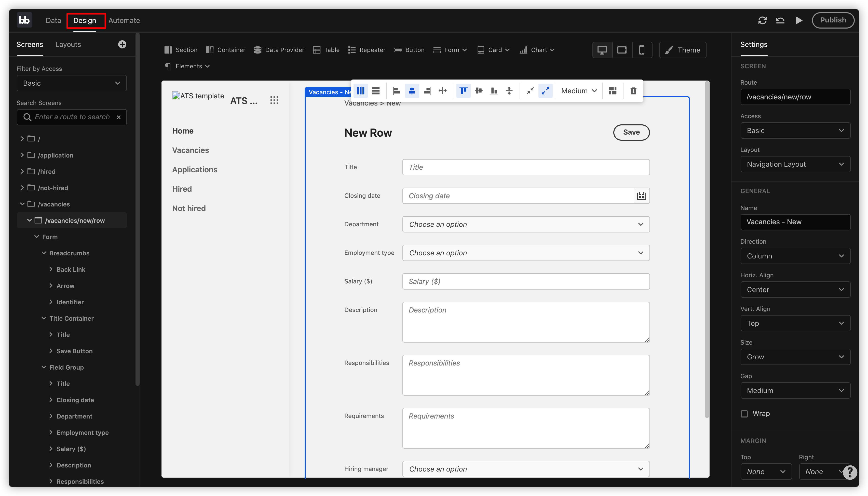The image size is (868, 496).
Task: Click the Publish button
Action: point(833,20)
